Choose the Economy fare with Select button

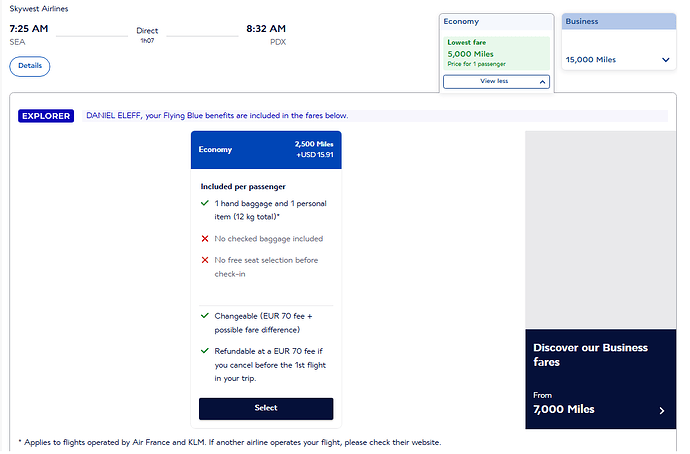[x=266, y=408]
